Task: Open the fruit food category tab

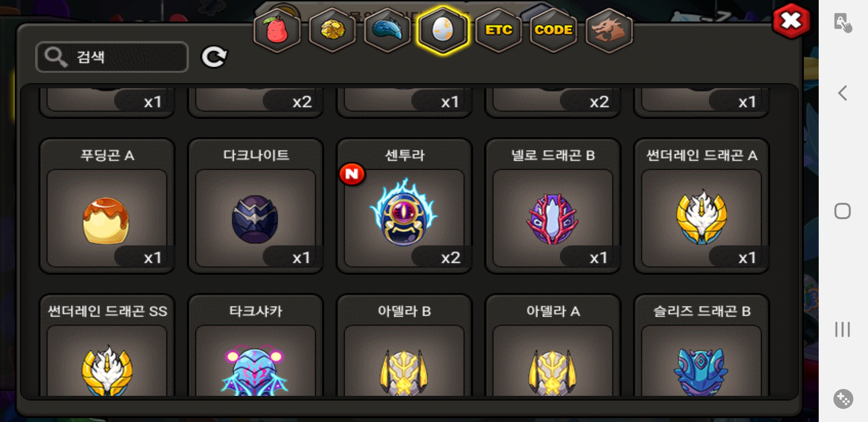Action: [277, 30]
